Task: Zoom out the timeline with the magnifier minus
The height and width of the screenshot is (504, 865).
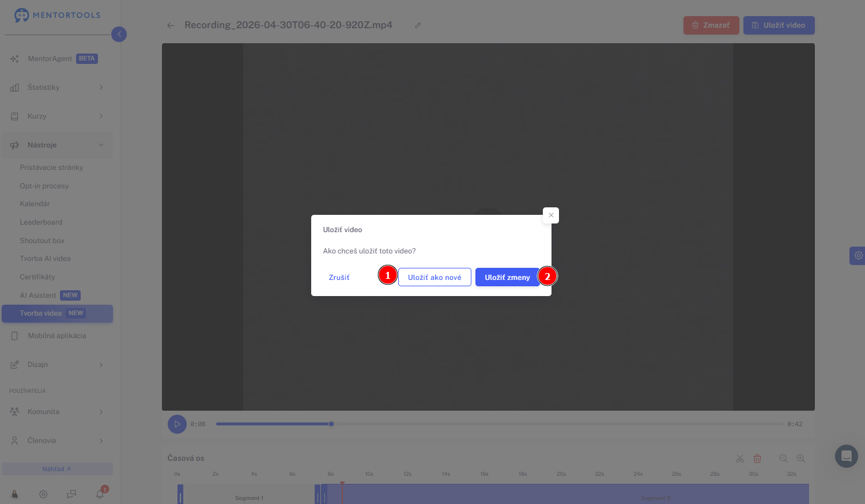Action: (784, 458)
